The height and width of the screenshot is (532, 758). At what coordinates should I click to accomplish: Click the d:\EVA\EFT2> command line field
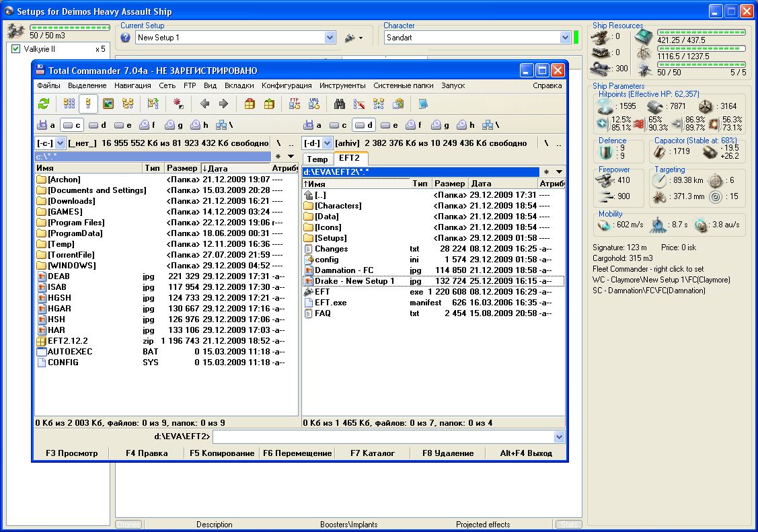(x=383, y=437)
